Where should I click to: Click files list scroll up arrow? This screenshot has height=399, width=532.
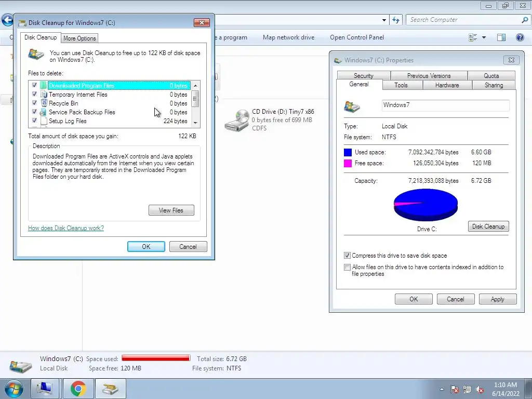[x=195, y=86]
